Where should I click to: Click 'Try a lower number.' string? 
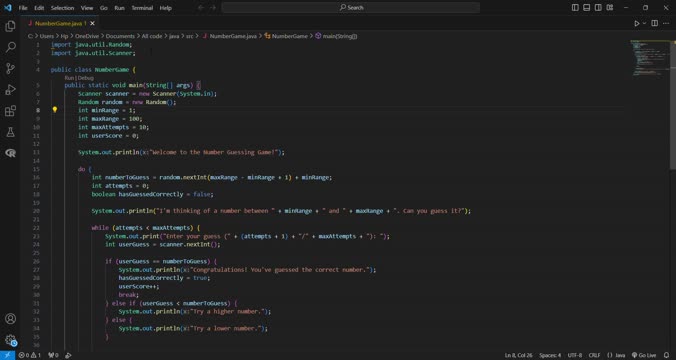pyautogui.click(x=227, y=328)
